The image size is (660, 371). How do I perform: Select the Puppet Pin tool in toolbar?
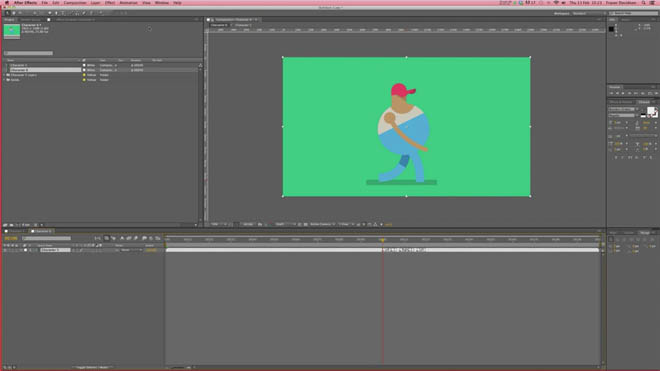click(x=101, y=13)
